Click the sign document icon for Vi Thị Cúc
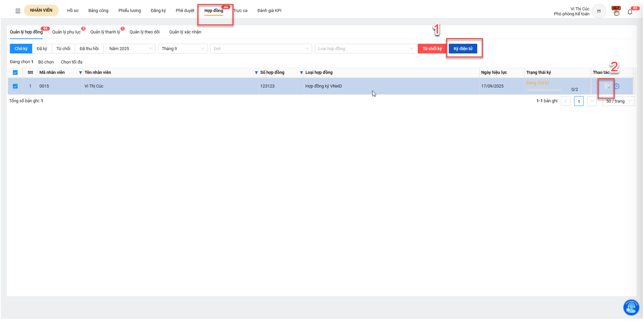The image size is (644, 321). click(x=607, y=86)
